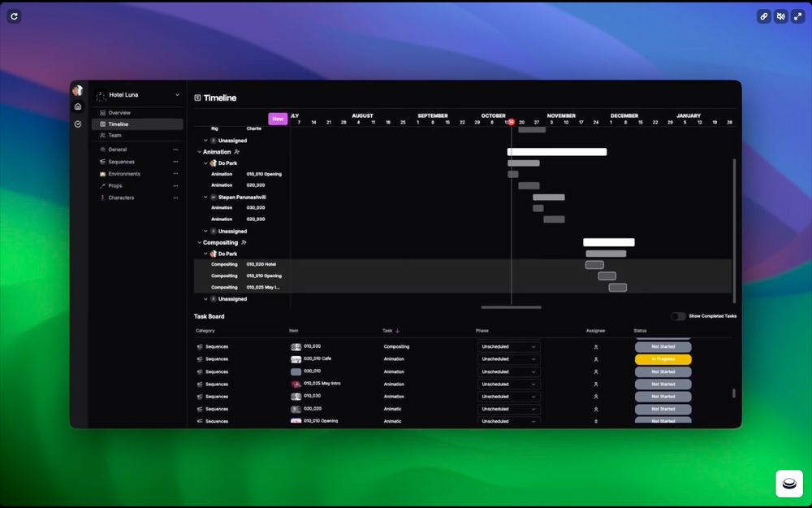Viewport: 812px width, 508px height.
Task: Click the Task Board vertical scrollbar thumb
Action: tap(734, 393)
